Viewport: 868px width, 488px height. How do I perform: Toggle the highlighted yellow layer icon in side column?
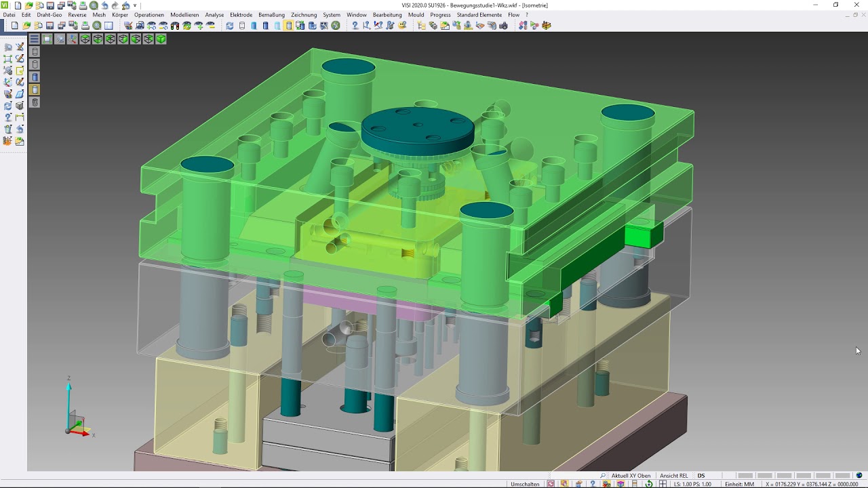point(35,89)
